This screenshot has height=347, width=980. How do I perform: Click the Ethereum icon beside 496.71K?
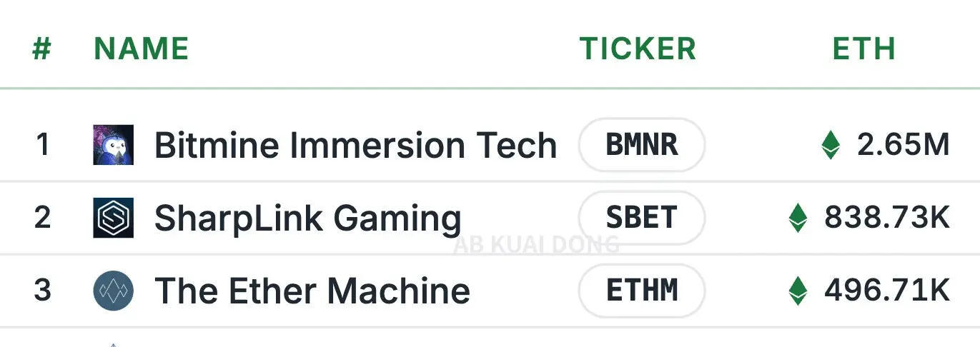pos(798,291)
